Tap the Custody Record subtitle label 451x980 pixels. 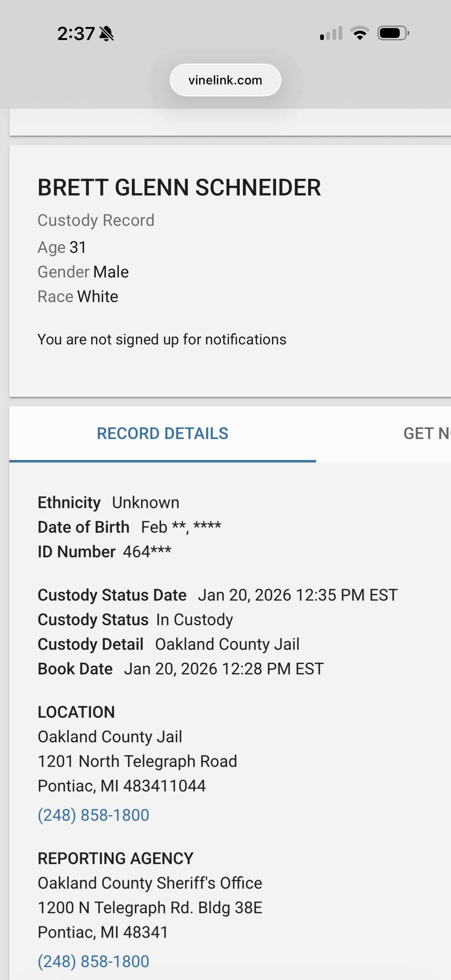click(x=96, y=220)
